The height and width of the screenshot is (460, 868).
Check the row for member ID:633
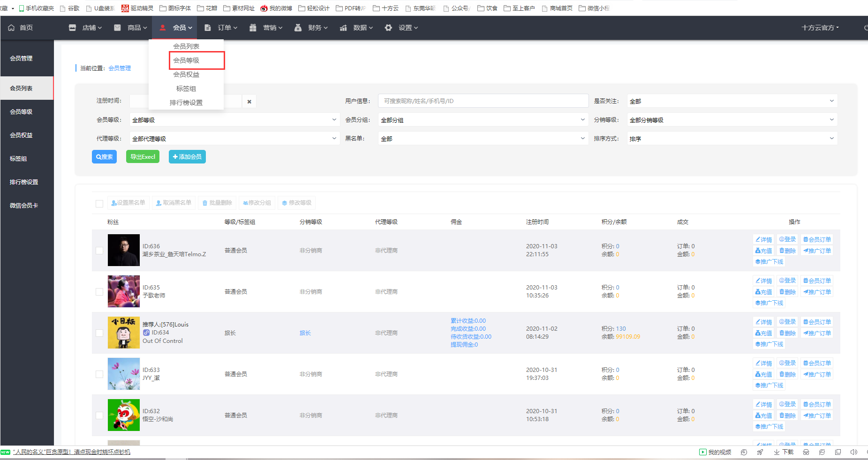point(99,374)
